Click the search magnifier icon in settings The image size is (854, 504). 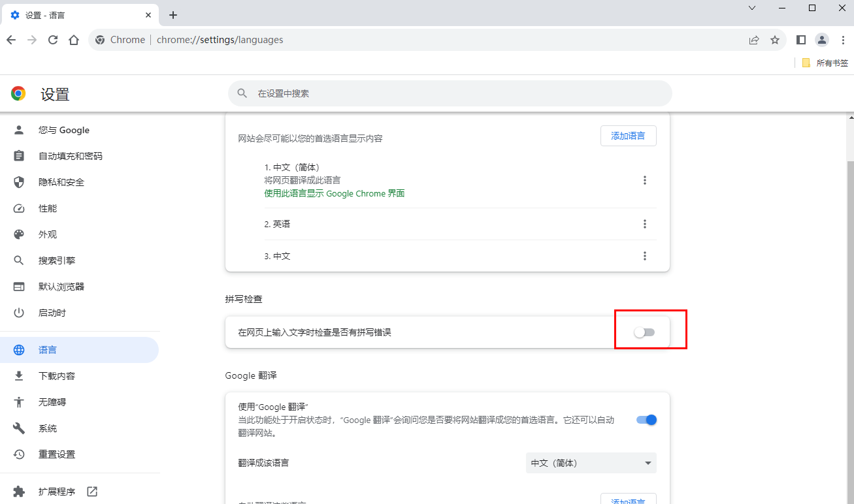(242, 93)
